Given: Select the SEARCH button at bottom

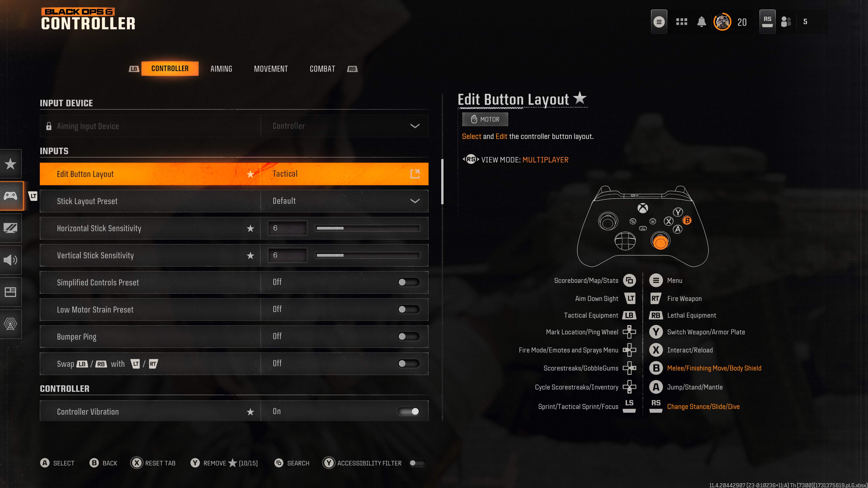Looking at the screenshot, I should click(x=292, y=463).
